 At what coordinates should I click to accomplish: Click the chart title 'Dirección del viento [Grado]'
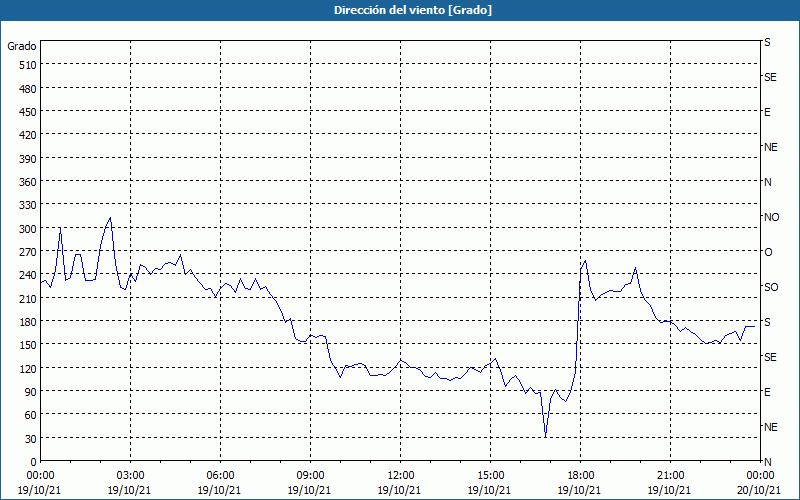(413, 10)
